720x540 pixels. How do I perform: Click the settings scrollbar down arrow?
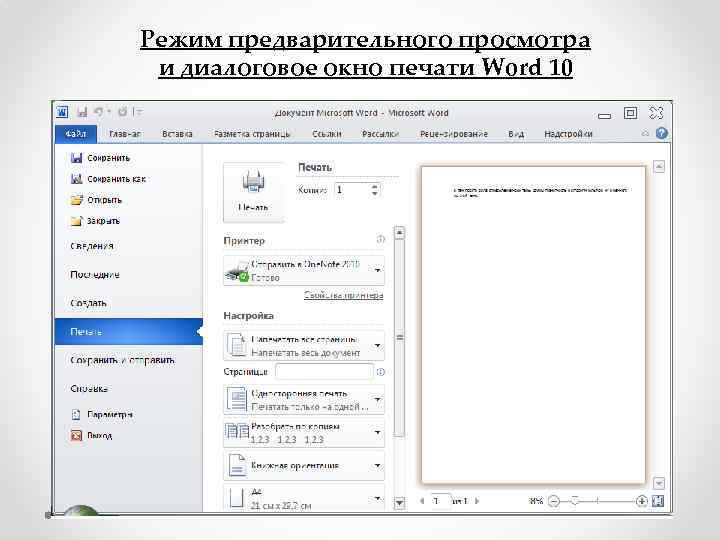point(399,503)
